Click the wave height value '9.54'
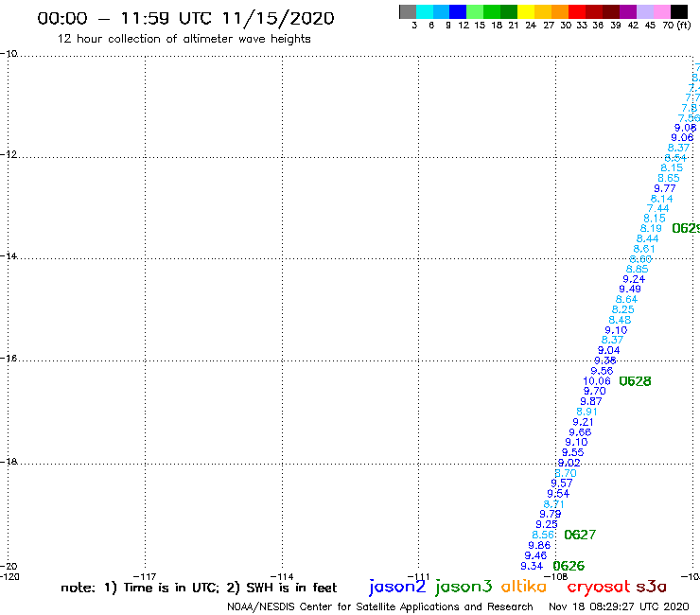The height and width of the screenshot is (615, 700). click(558, 494)
